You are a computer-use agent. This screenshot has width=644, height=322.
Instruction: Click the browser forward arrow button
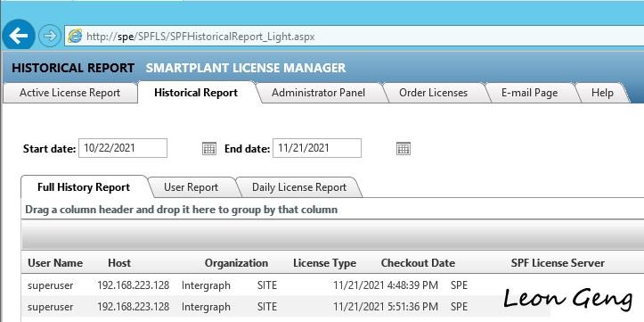coord(50,37)
